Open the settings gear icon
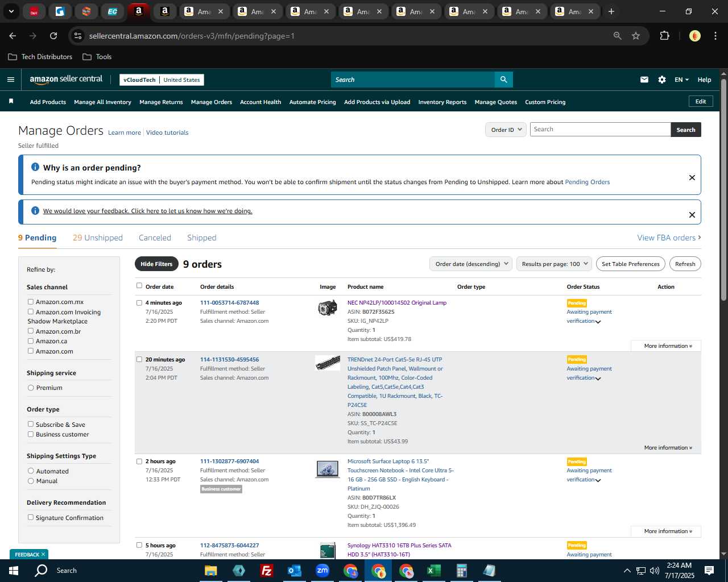Image resolution: width=728 pixels, height=582 pixels. click(x=662, y=80)
